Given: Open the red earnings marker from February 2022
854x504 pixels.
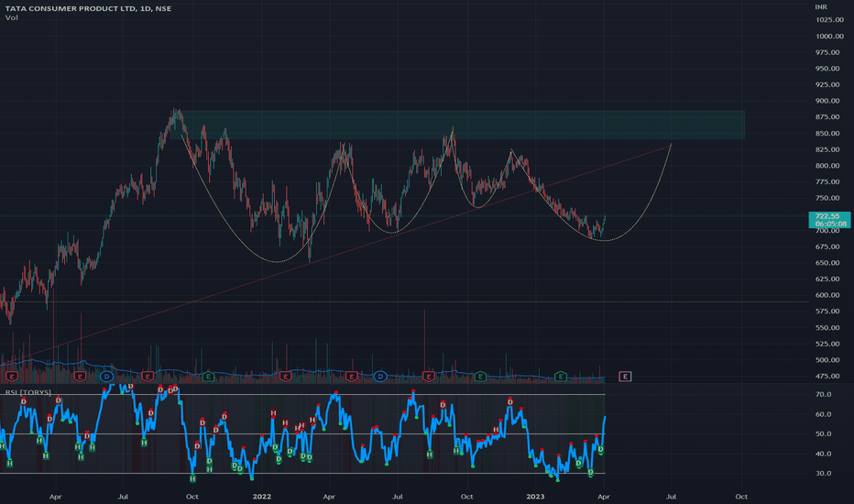Looking at the screenshot, I should (285, 377).
